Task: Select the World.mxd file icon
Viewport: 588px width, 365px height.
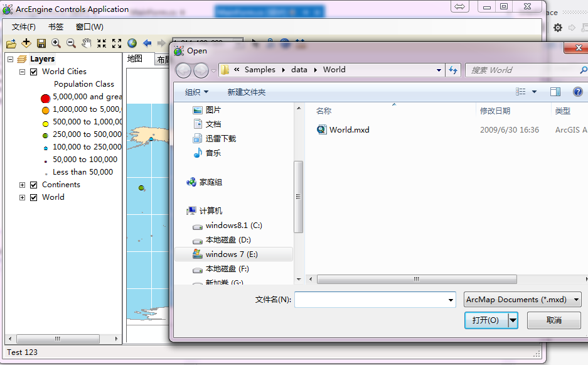Action: 322,129
